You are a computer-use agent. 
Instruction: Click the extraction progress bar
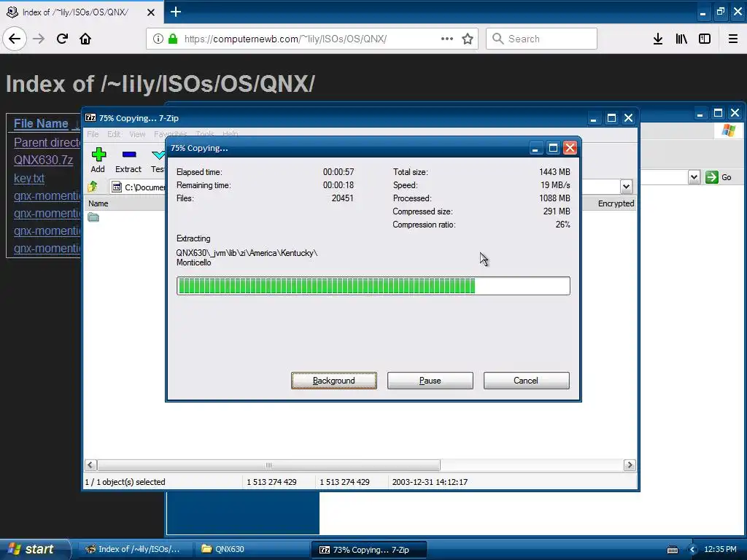[x=373, y=286]
